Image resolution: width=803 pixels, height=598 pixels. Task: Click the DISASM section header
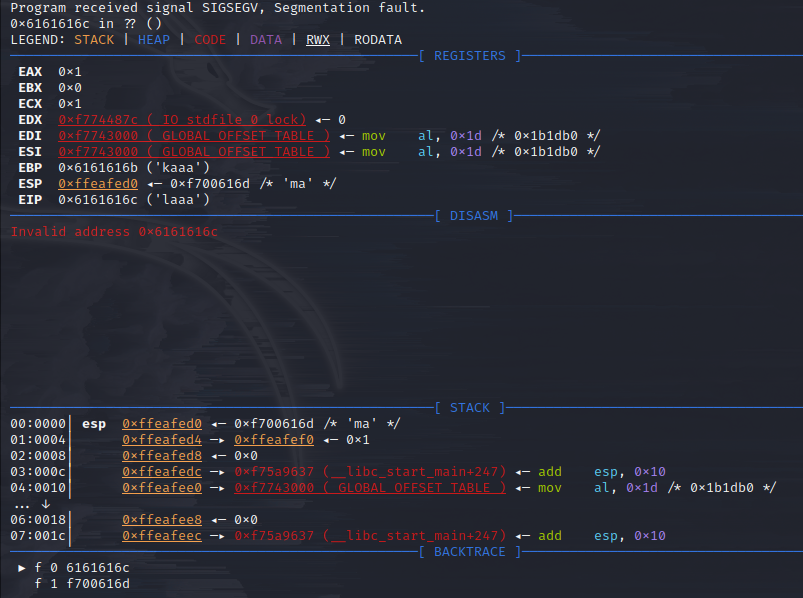(474, 216)
